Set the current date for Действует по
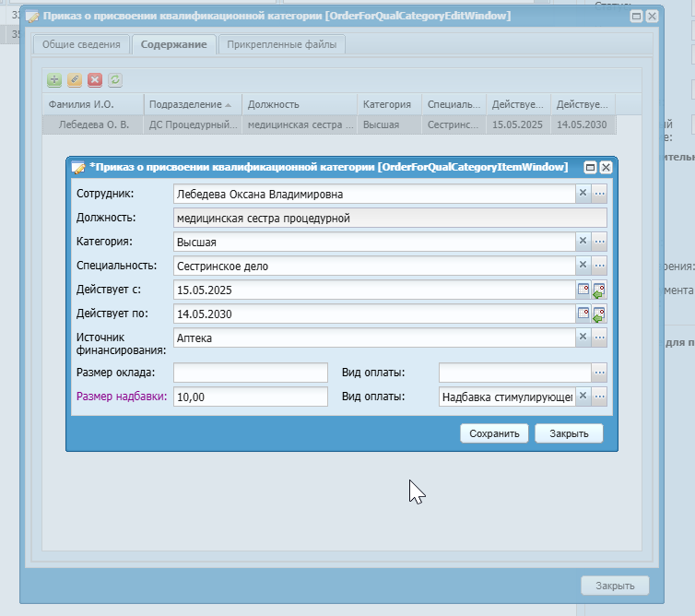This screenshot has width=695, height=616. (599, 314)
